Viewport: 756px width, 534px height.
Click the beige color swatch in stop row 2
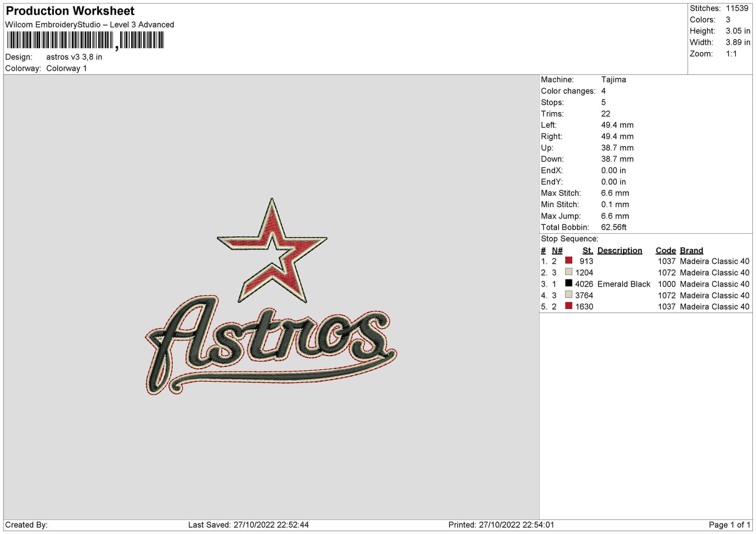(x=569, y=272)
